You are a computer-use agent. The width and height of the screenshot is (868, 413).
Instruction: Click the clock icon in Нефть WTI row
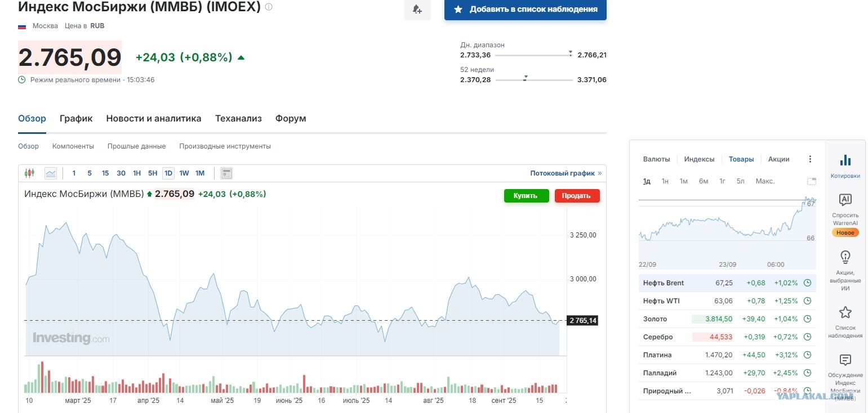tap(807, 301)
